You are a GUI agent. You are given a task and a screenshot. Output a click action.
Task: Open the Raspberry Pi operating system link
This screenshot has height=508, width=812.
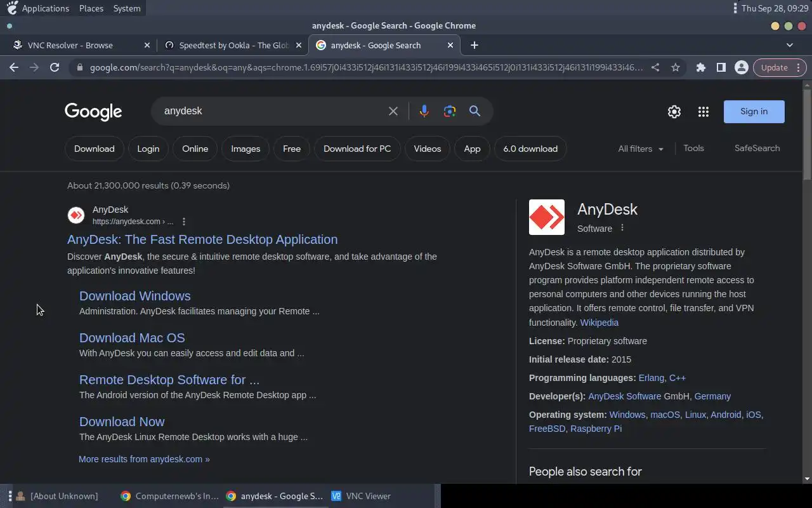pos(596,429)
